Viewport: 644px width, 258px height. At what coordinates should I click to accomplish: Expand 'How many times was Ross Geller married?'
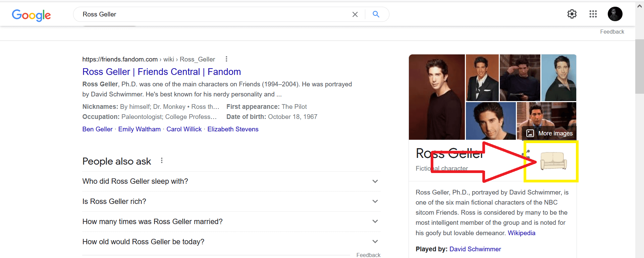[231, 222]
